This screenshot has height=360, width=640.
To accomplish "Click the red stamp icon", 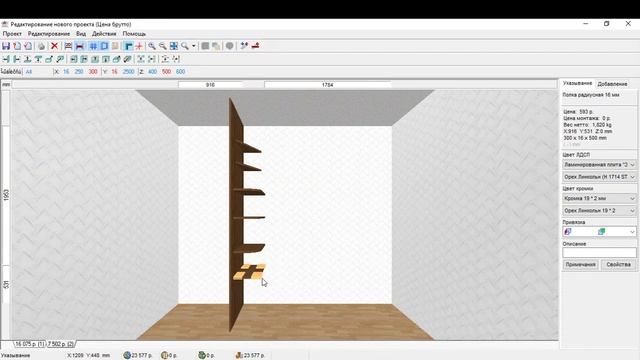I will click(x=256, y=46).
